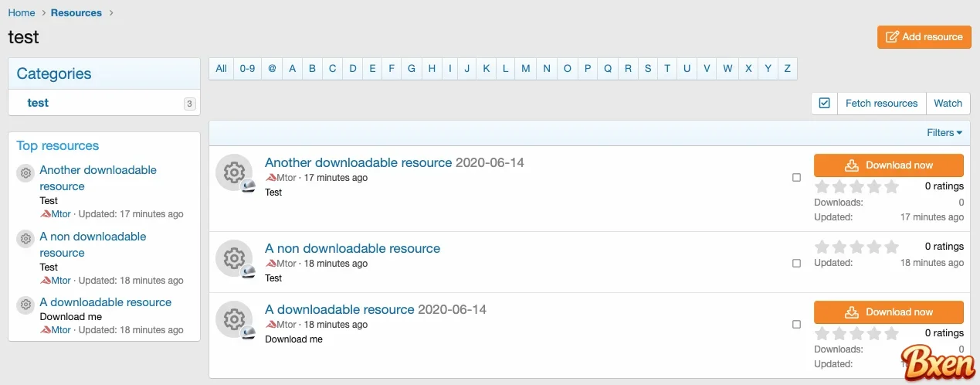Screen dimensions: 980x385
Task: Download 'Another downloadable resource' with Download now
Action: [888, 165]
